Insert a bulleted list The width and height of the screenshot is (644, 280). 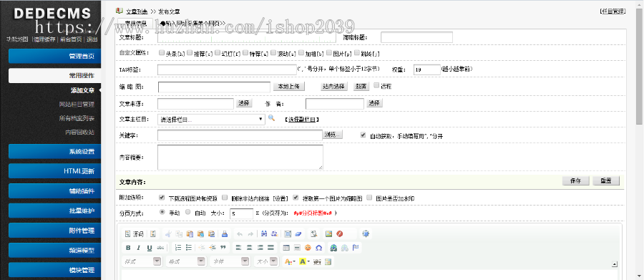(x=189, y=248)
